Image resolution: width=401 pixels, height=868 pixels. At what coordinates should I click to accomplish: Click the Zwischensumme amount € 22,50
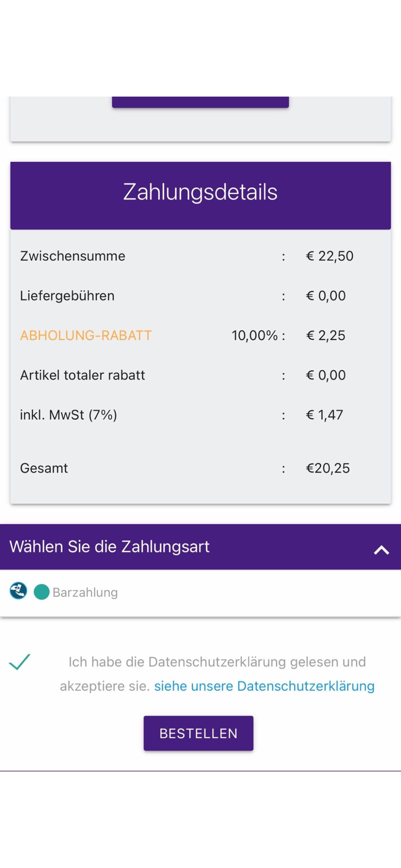click(329, 256)
